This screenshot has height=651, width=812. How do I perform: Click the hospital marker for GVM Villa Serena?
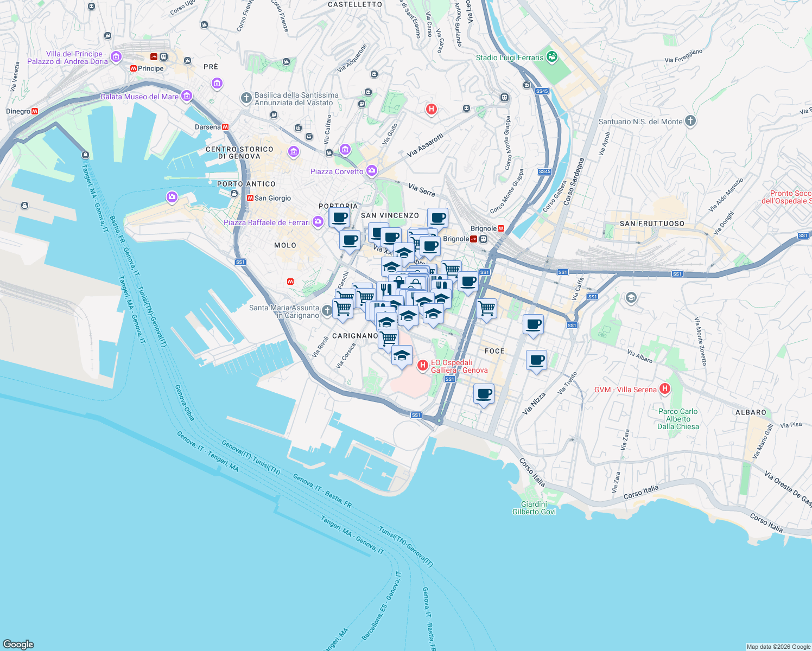click(x=665, y=389)
